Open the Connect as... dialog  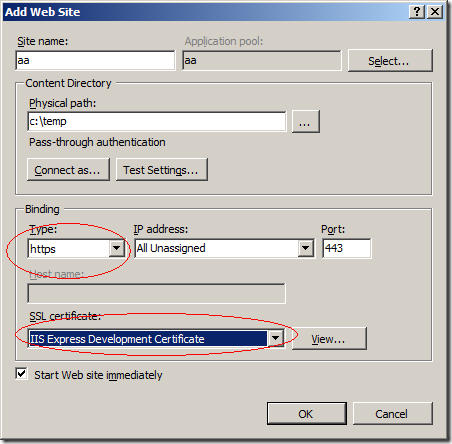[68, 170]
